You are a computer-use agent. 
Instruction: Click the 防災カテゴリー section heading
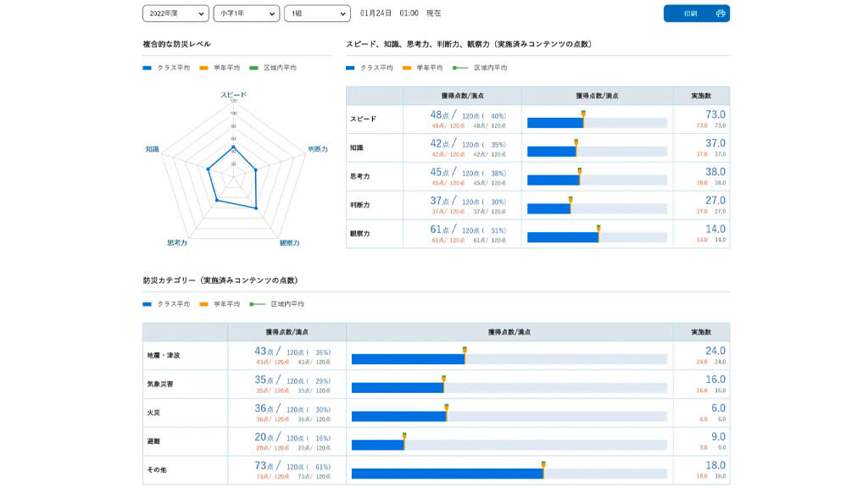pos(220,280)
